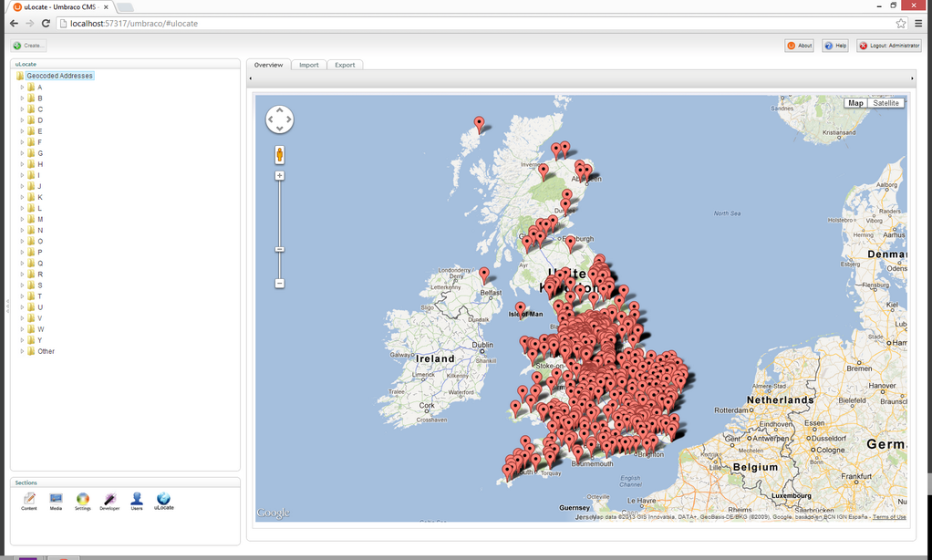932x560 pixels.
Task: Expand the S folder
Action: pos(23,285)
